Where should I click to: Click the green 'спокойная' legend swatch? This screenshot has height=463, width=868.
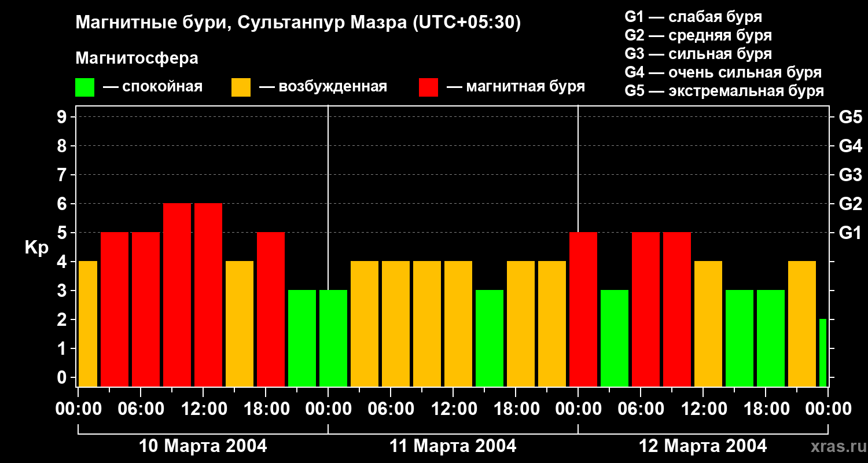[84, 87]
